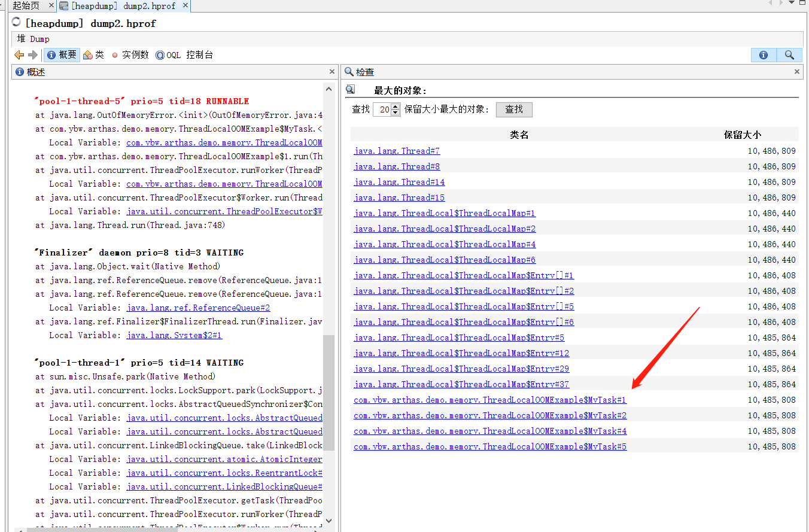809x532 pixels.
Task: Click the info icon in the top-right toolbar
Action: [764, 54]
